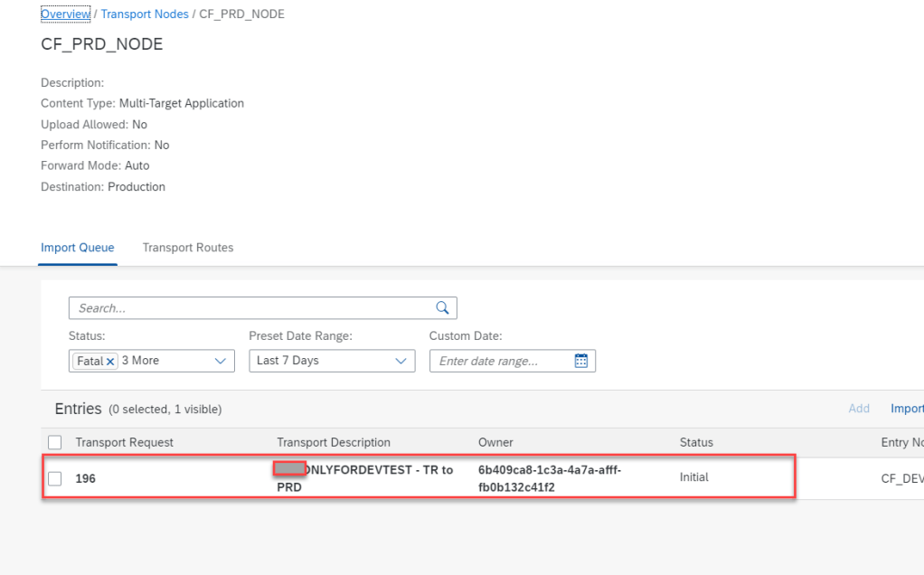Expand the Status filter dropdown arrow
Image resolution: width=924 pixels, height=575 pixels.
point(220,361)
